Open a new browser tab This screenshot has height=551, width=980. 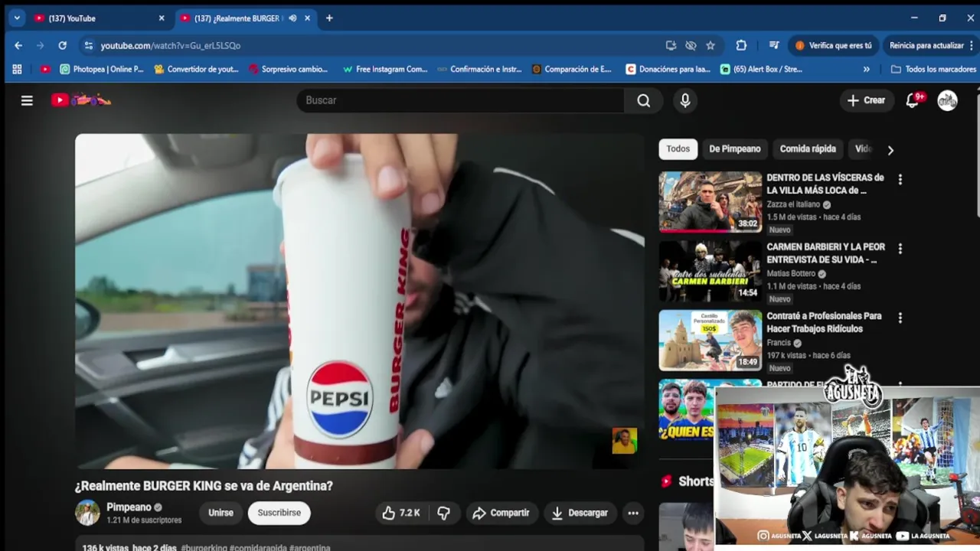click(329, 18)
